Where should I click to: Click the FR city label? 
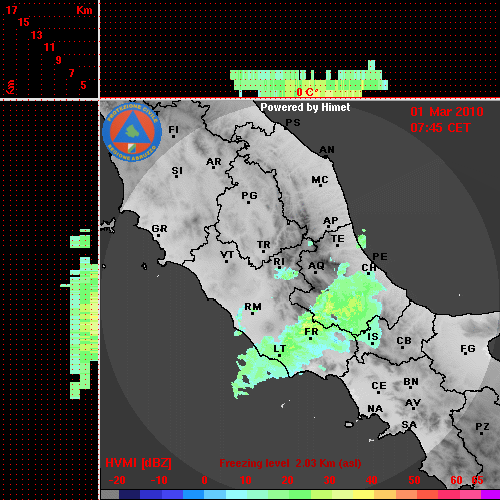(311, 332)
